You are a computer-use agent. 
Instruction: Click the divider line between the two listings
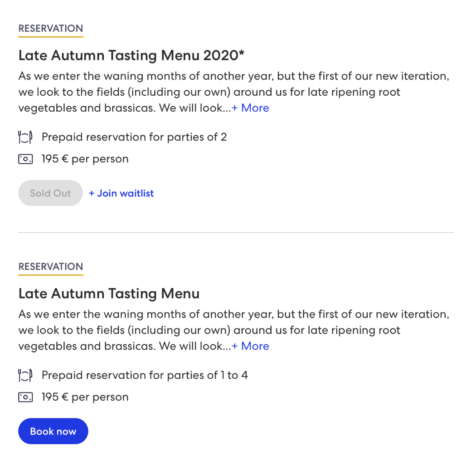[x=236, y=233]
